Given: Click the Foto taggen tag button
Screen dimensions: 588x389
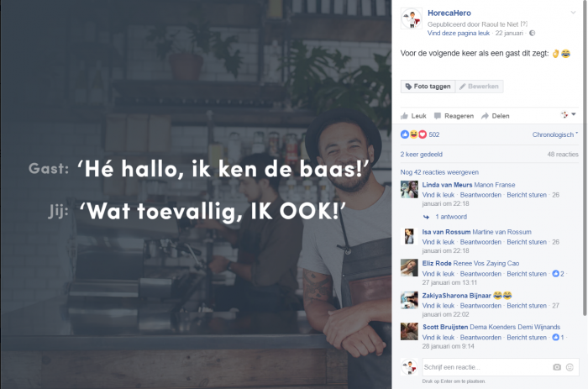Looking at the screenshot, I should (x=428, y=87).
